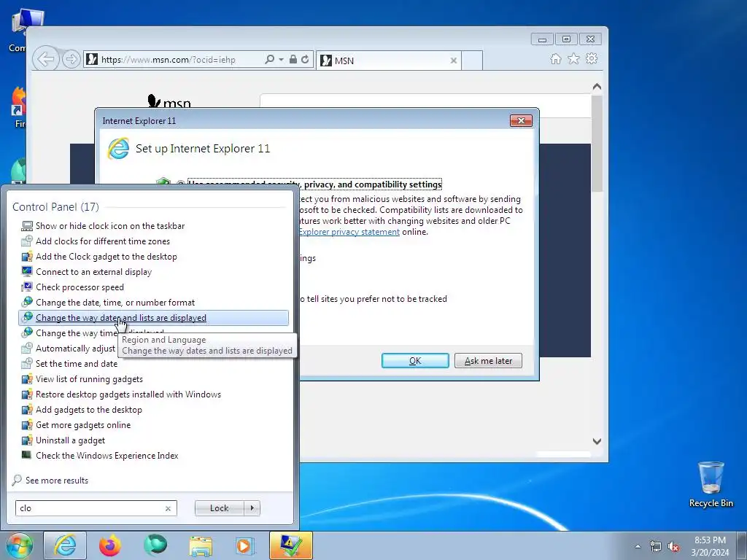
Task: Click the msn logo on the page
Action: click(169, 101)
